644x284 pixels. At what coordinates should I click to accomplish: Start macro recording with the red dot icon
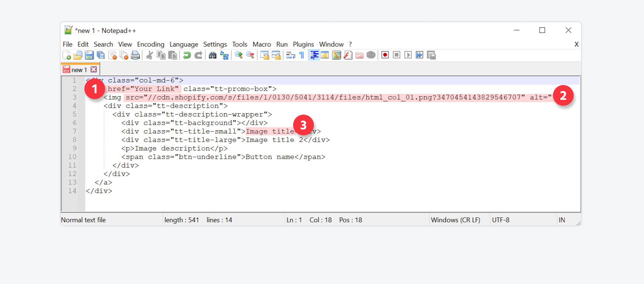385,55
